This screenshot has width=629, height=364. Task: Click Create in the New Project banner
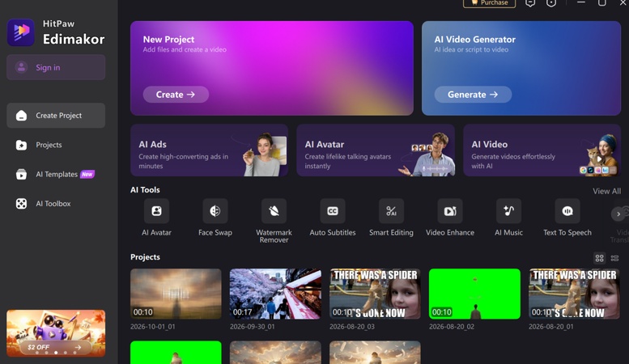176,95
